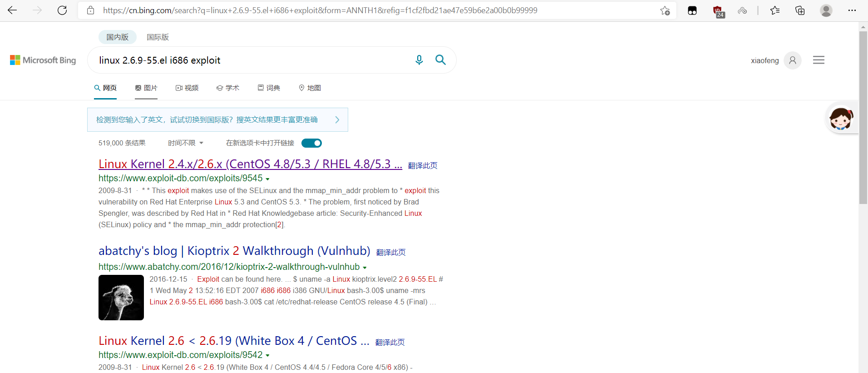Click the browser address bar URL
868x373 pixels.
coord(320,10)
